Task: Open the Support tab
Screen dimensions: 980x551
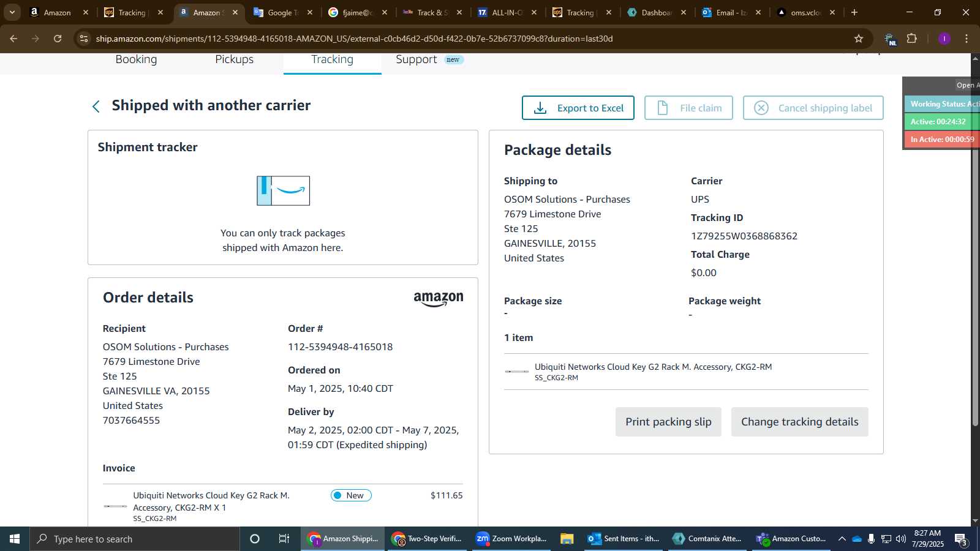Action: coord(417,59)
